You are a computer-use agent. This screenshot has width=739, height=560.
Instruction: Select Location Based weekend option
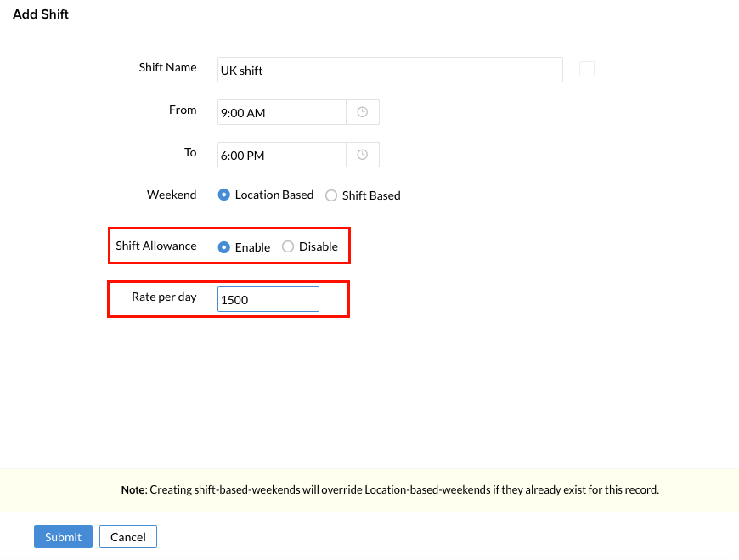point(224,195)
